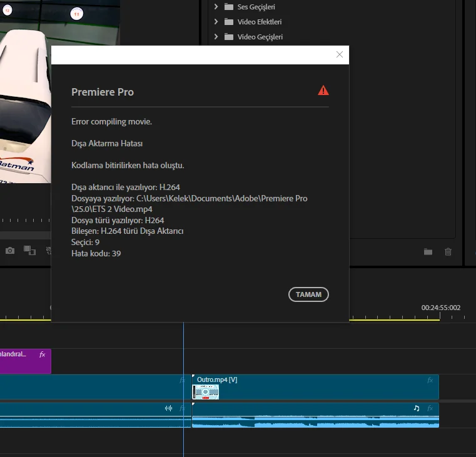This screenshot has width=476, height=457.
Task: Click the fx badge on the purple clip
Action: pos(43,354)
